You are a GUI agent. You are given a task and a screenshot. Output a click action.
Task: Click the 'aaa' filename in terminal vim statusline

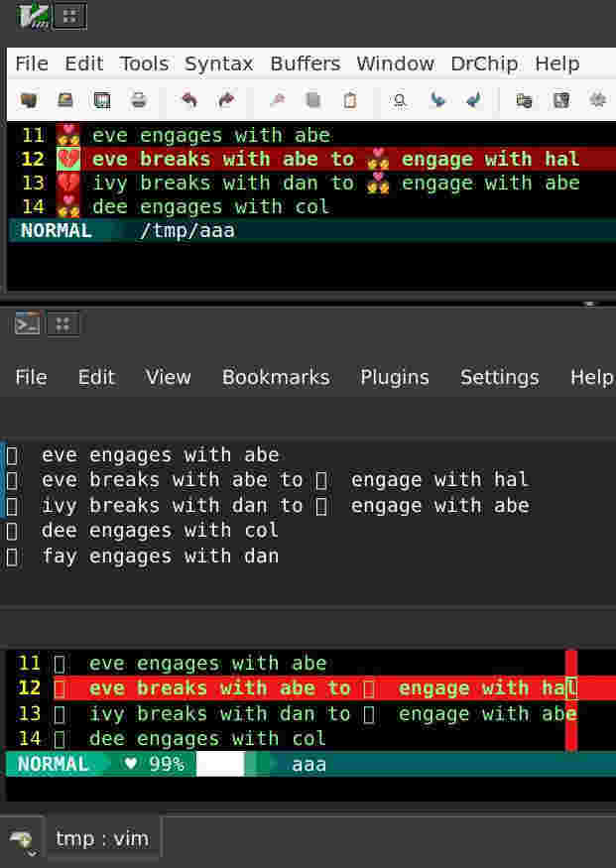click(x=308, y=765)
